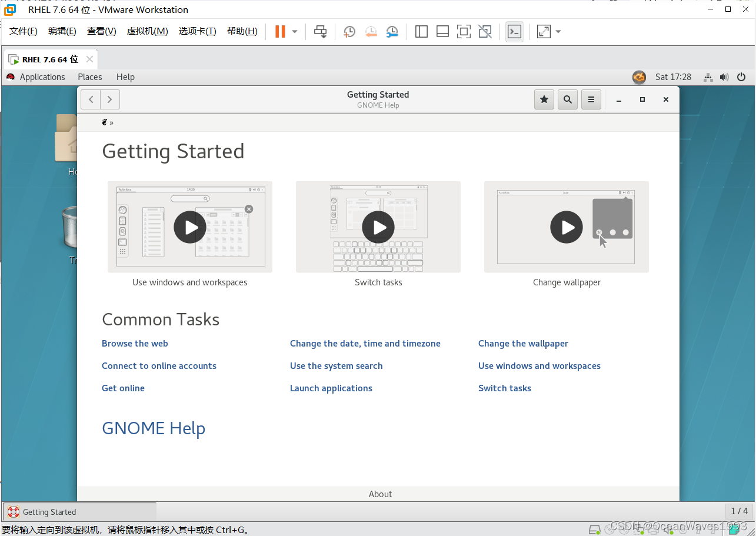The height and width of the screenshot is (536, 756).
Task: Open Use windows and workspaces link under Common Tasks
Action: click(539, 366)
